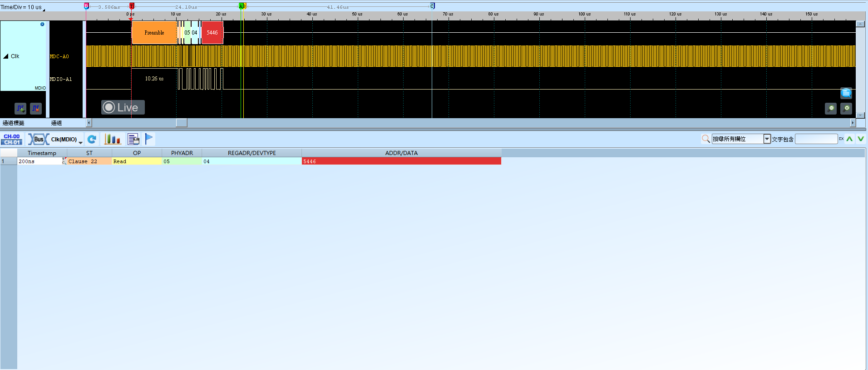
Task: Open the search field scope dropdown
Action: pos(767,139)
